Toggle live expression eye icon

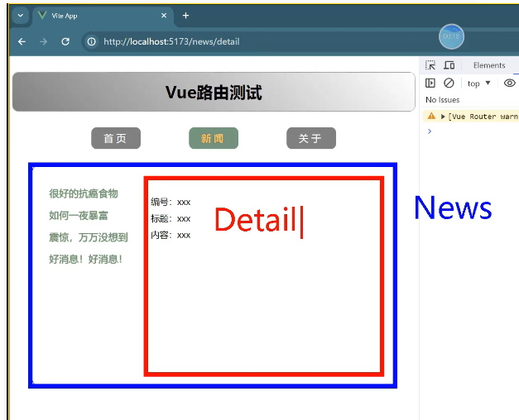click(x=509, y=83)
